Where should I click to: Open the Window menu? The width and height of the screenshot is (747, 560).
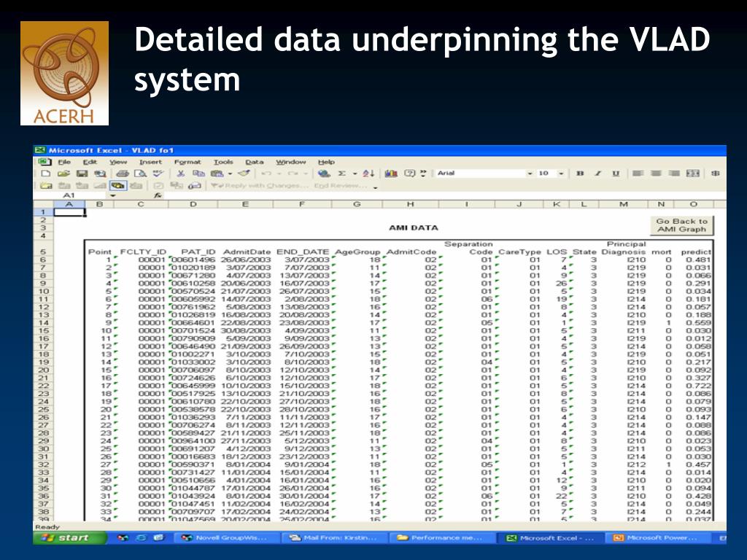tap(290, 162)
